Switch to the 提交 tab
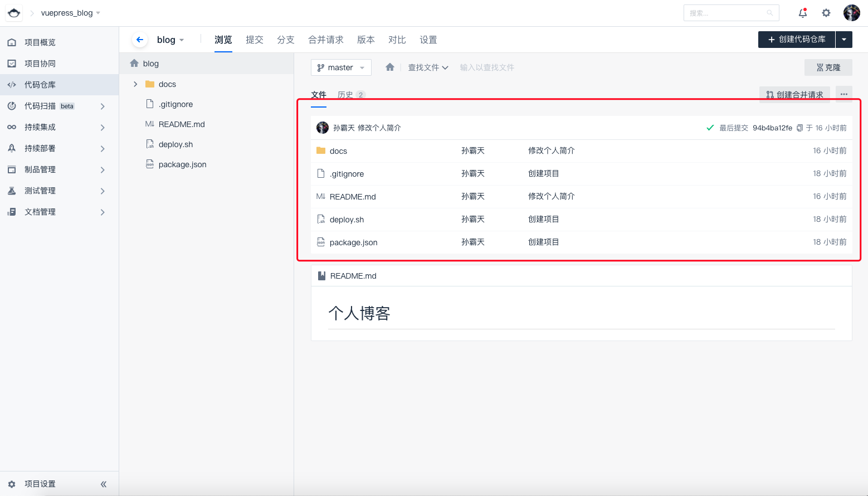Viewport: 868px width, 496px height. pos(255,40)
